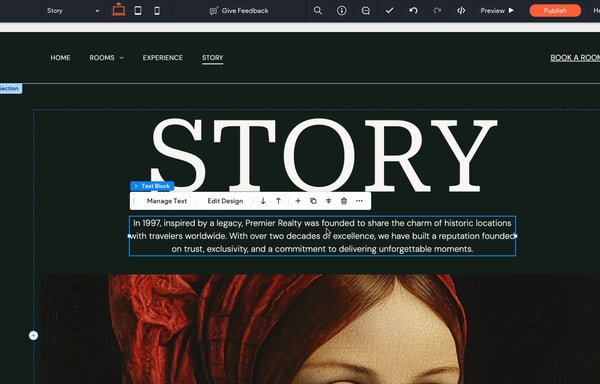Open the search magnifier in top bar
Viewport: 600px width, 384px height.
tap(318, 10)
